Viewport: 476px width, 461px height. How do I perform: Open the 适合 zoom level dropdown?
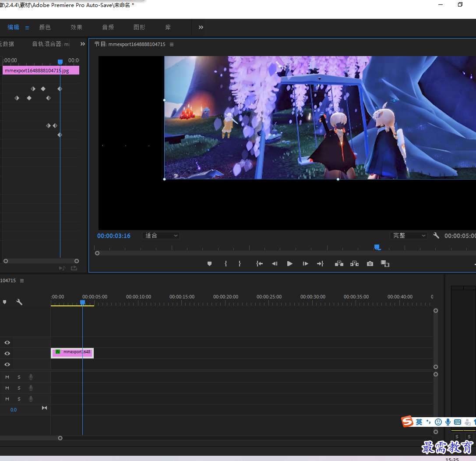point(161,235)
